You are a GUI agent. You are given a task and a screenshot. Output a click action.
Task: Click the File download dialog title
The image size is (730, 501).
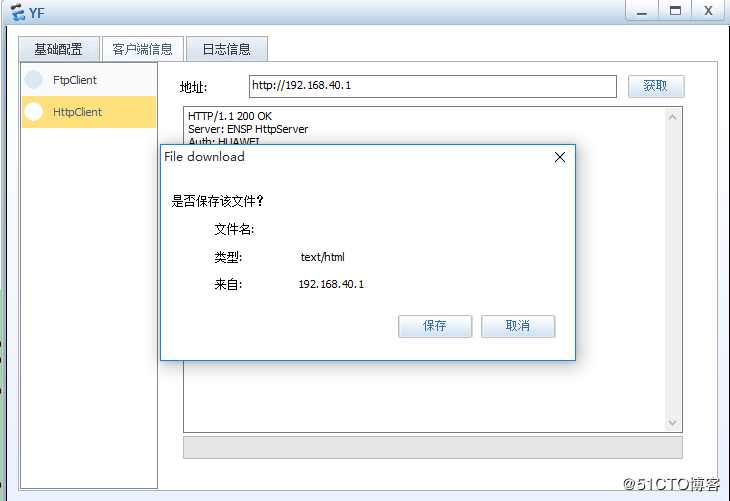point(204,157)
